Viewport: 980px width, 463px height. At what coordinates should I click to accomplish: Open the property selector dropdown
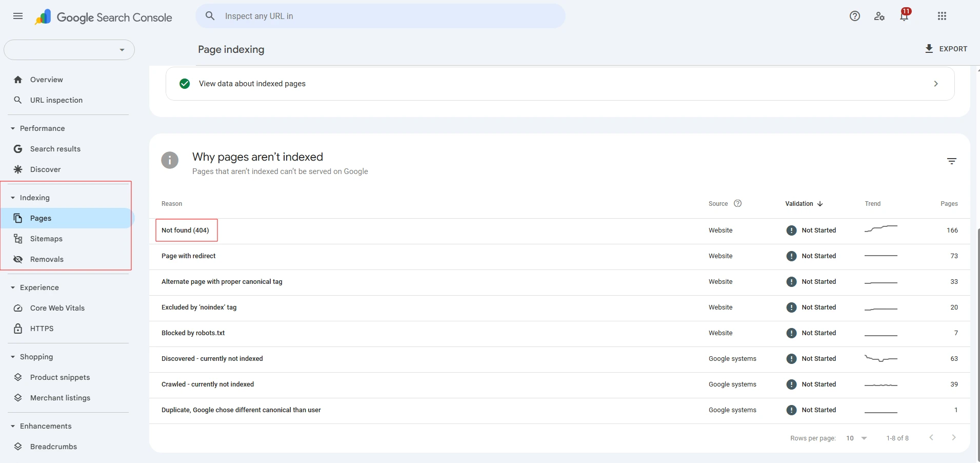(x=69, y=50)
